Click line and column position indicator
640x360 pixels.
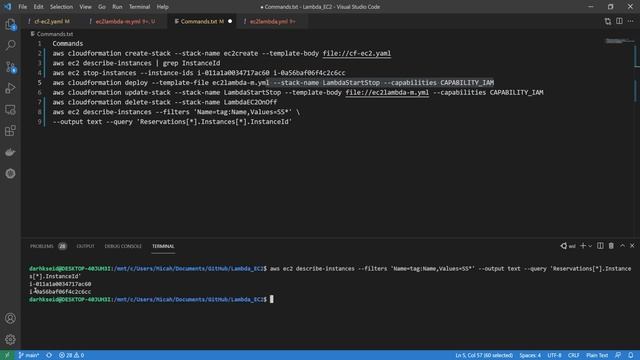pos(484,355)
